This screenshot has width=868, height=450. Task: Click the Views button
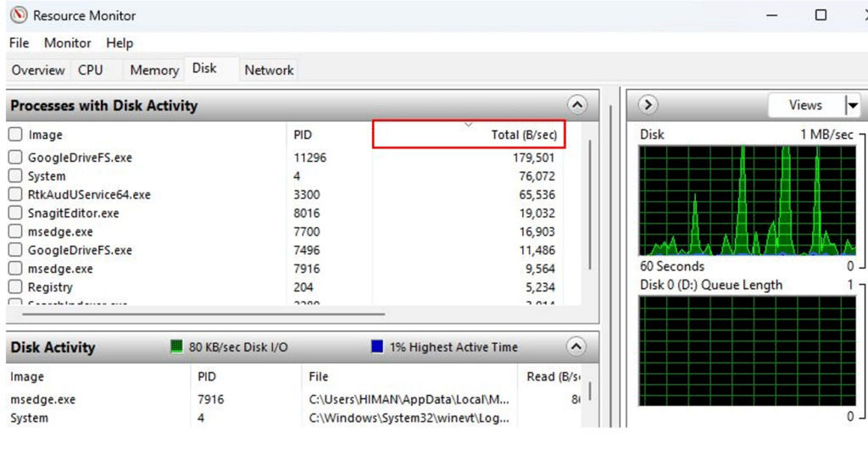pyautogui.click(x=804, y=105)
